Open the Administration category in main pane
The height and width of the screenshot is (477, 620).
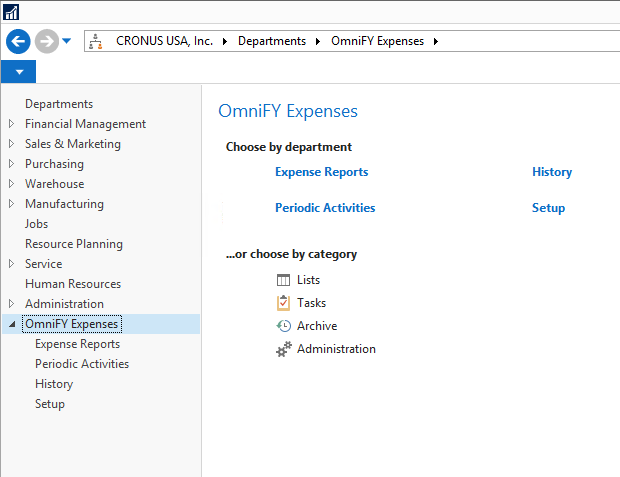click(336, 349)
